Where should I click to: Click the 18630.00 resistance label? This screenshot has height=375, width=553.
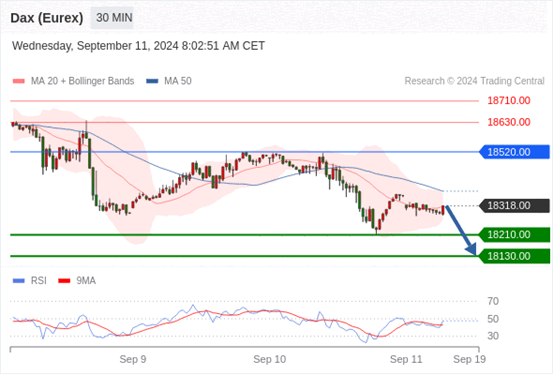click(509, 122)
